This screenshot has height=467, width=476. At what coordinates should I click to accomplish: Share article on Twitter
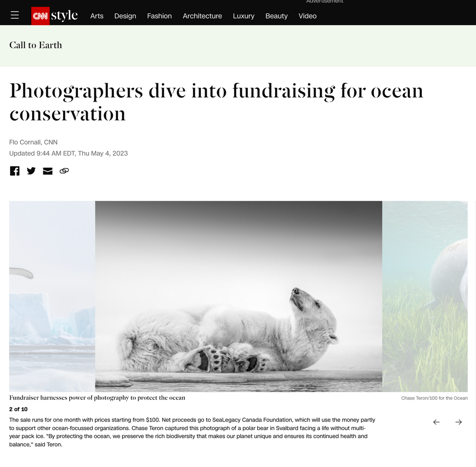tap(31, 171)
